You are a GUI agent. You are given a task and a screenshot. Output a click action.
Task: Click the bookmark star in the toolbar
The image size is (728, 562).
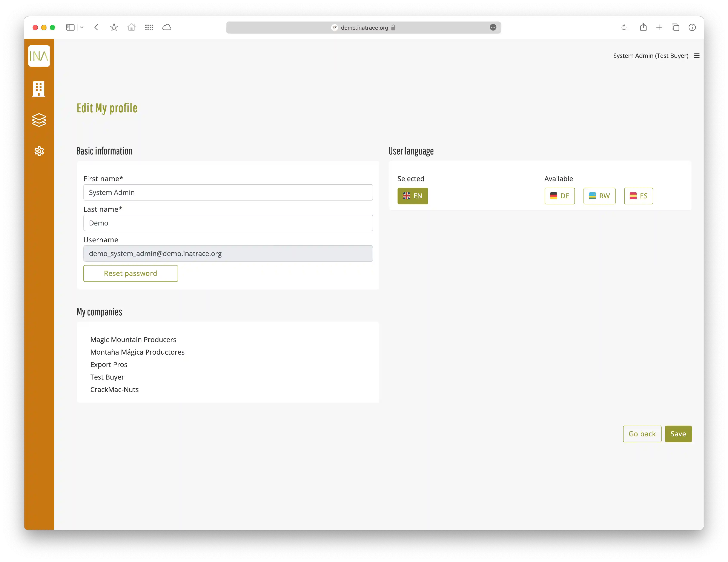click(114, 27)
